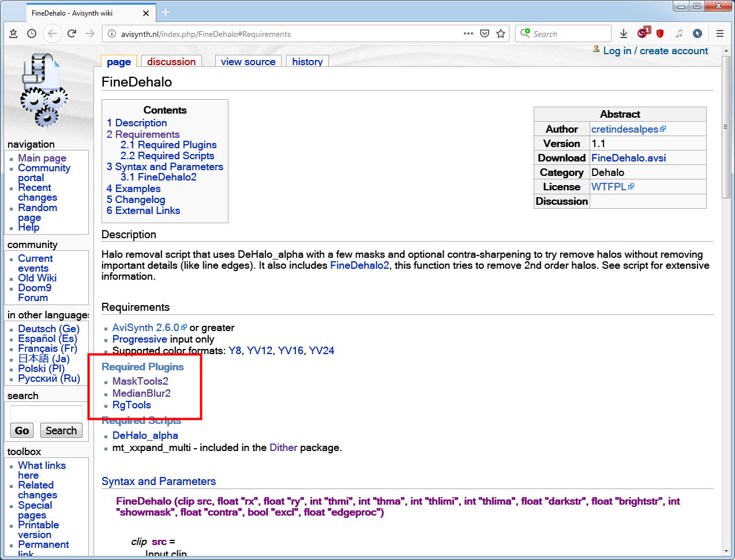This screenshot has width=735, height=560.
Task: Open the RgTools plugin link
Action: pyautogui.click(x=132, y=405)
